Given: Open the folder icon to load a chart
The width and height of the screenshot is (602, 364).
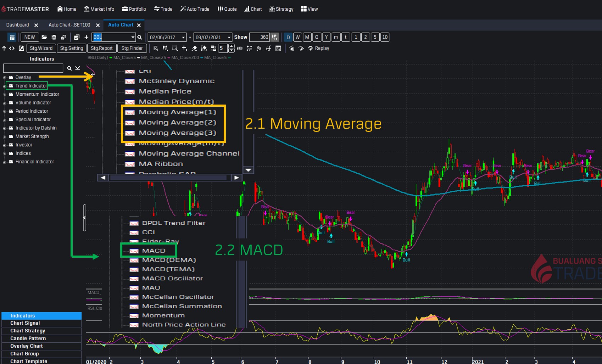Looking at the screenshot, I should [45, 37].
